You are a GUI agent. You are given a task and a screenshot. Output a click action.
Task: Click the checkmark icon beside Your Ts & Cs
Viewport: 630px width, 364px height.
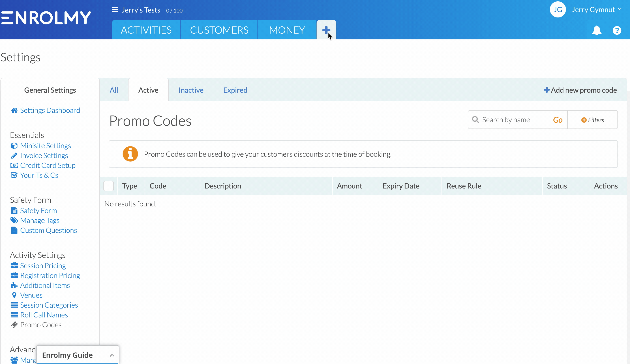point(14,175)
